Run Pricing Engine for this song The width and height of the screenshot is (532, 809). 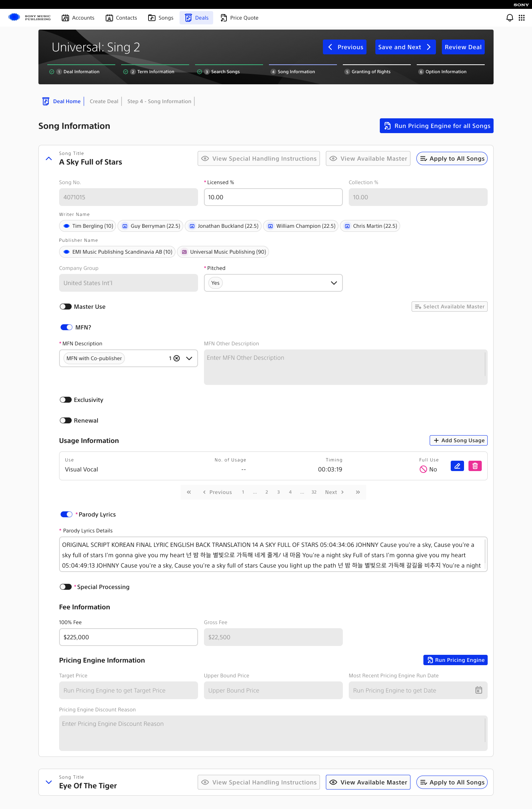(456, 660)
